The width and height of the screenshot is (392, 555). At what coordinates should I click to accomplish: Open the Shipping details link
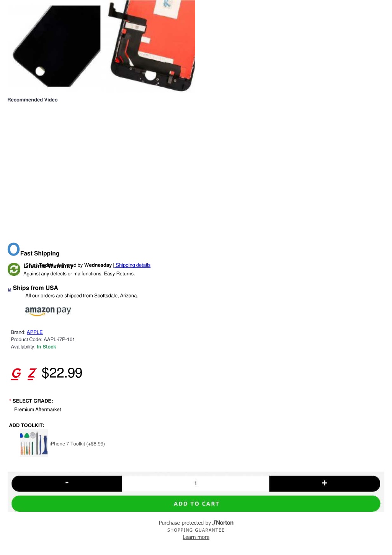[133, 265]
